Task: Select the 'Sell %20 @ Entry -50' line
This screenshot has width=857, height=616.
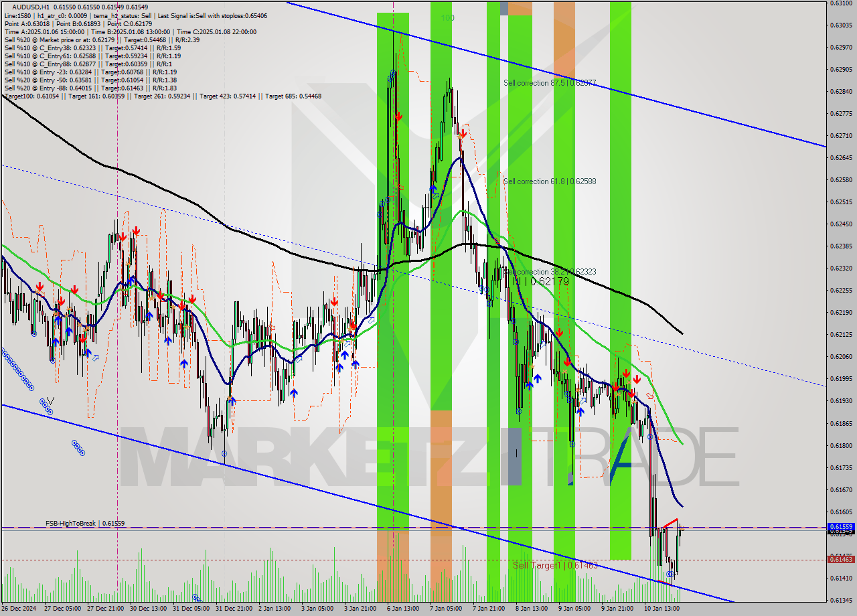Action: [x=90, y=80]
